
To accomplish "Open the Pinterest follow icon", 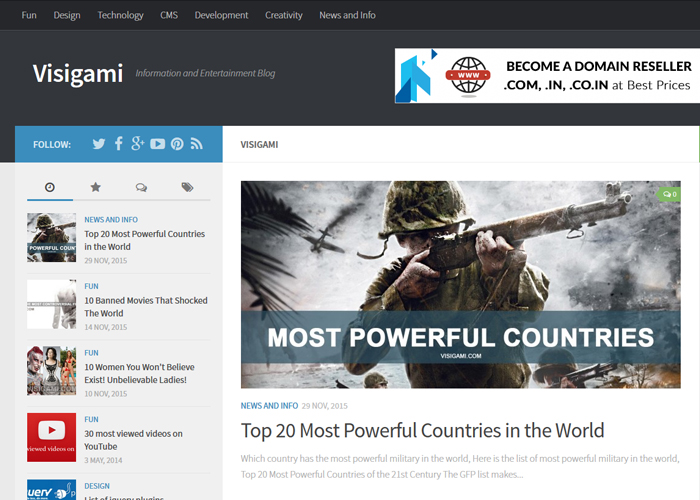I will pos(177,144).
